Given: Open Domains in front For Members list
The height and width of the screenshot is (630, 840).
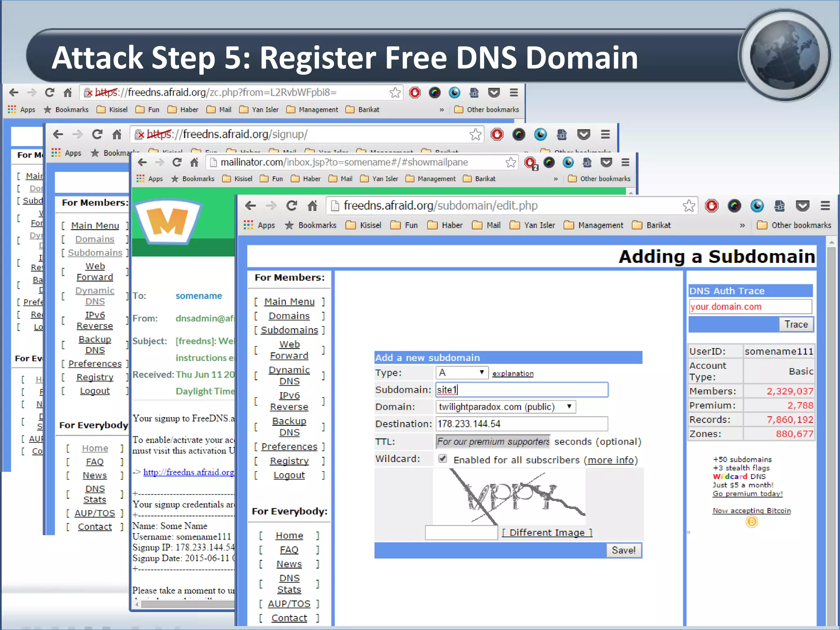Looking at the screenshot, I should tap(289, 316).
